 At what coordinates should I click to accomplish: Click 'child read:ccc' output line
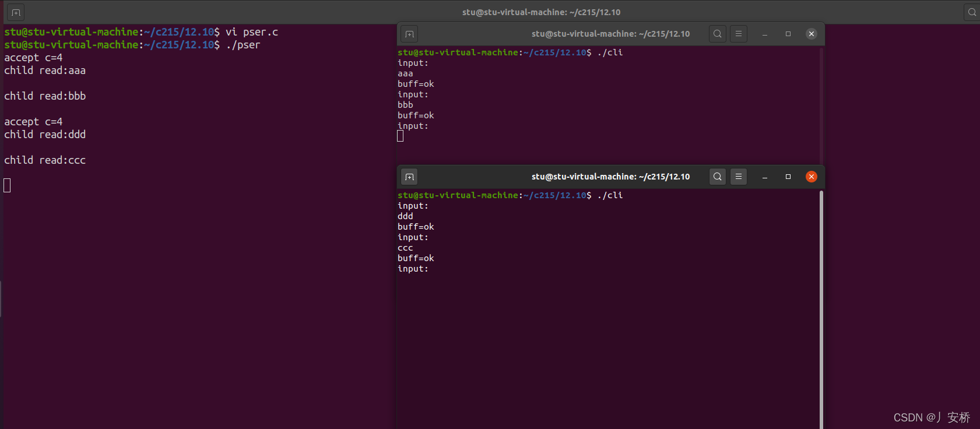pos(45,160)
